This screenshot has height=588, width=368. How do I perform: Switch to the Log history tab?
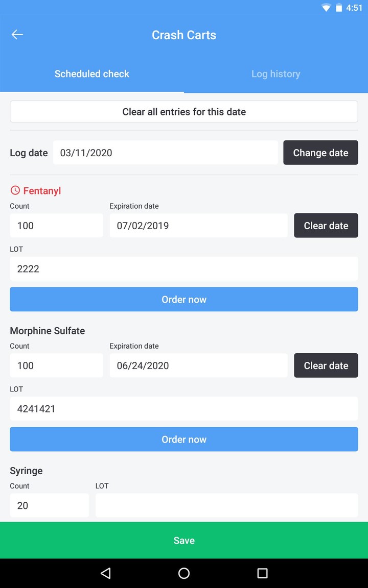[275, 73]
